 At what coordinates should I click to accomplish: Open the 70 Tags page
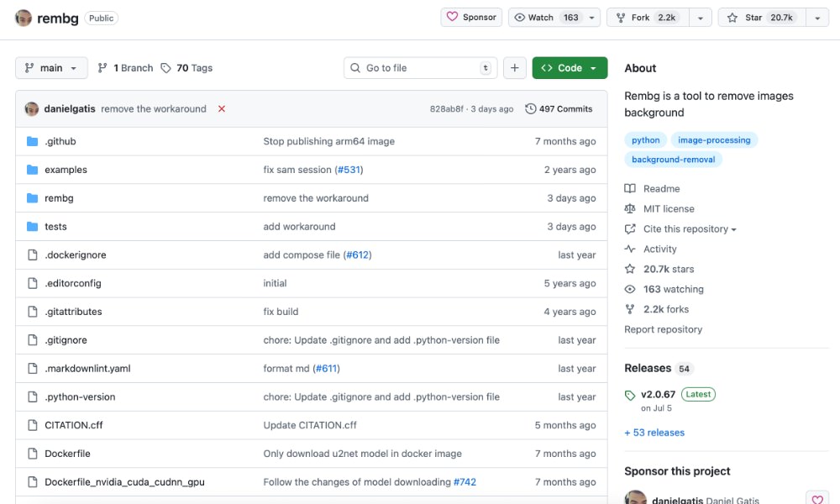186,68
